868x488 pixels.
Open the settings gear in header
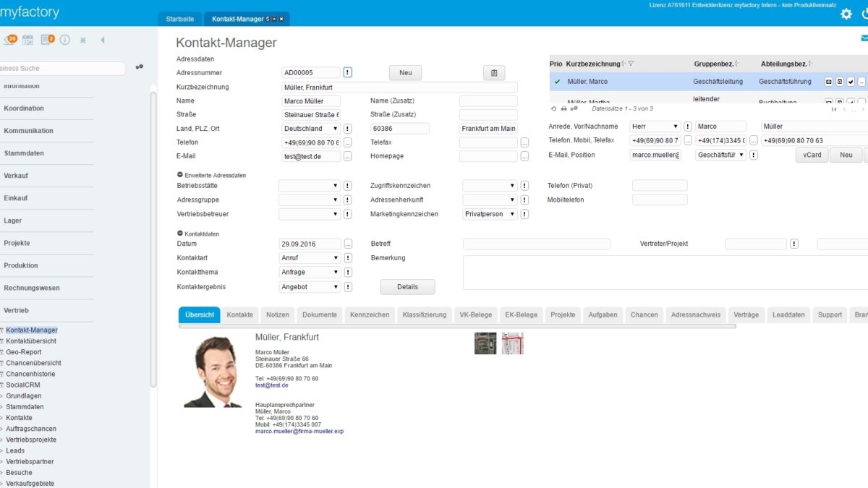click(846, 14)
